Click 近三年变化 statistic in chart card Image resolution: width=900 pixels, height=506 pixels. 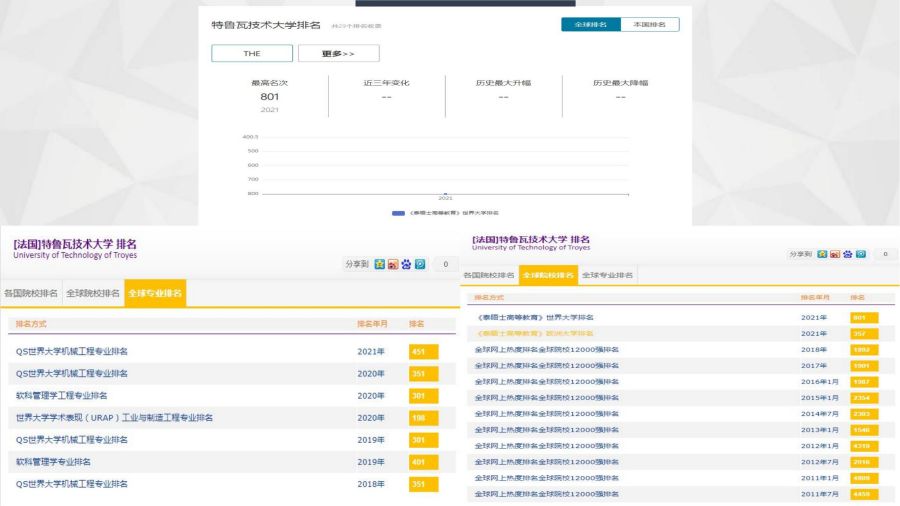[x=386, y=90]
